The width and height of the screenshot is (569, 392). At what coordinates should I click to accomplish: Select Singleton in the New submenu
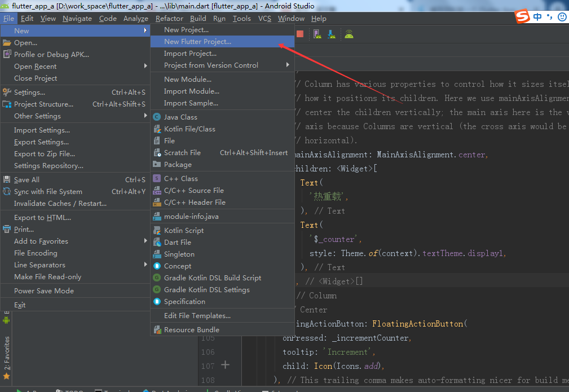pyautogui.click(x=222, y=254)
